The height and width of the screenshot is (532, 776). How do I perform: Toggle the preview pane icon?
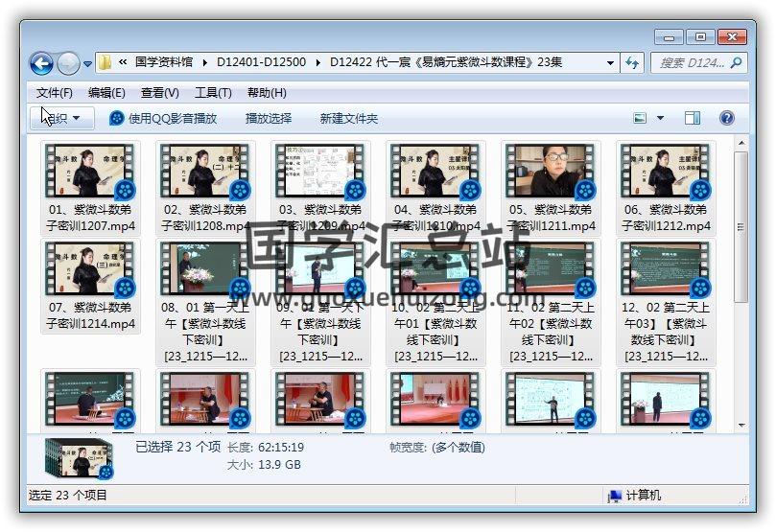coord(693,118)
